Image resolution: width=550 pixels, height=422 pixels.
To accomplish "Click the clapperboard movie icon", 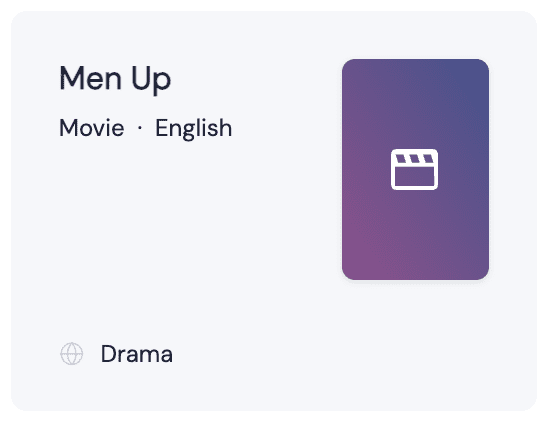I will (x=414, y=169).
